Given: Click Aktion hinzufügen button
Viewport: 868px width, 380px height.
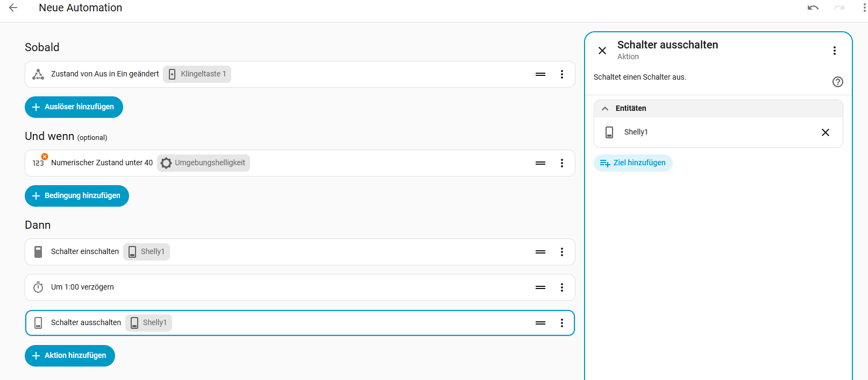Looking at the screenshot, I should pyautogui.click(x=70, y=356).
